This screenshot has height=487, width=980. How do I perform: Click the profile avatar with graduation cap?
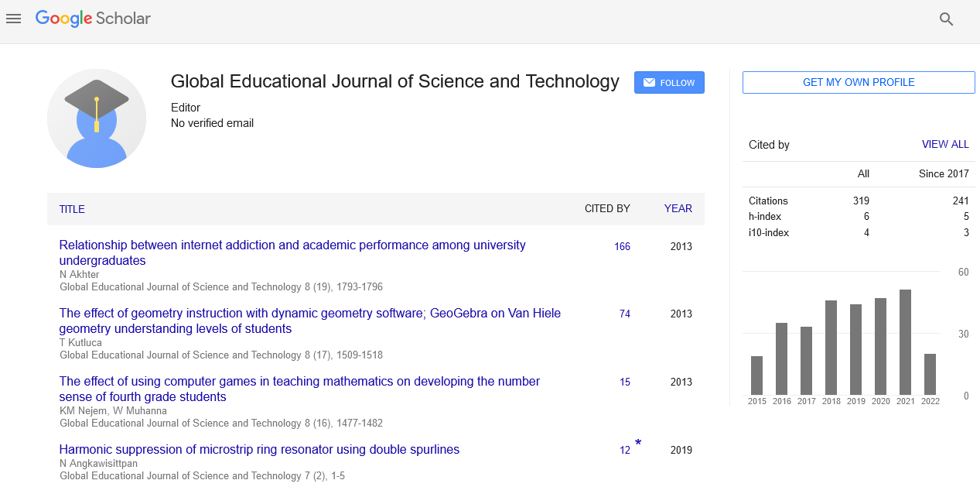click(x=97, y=118)
